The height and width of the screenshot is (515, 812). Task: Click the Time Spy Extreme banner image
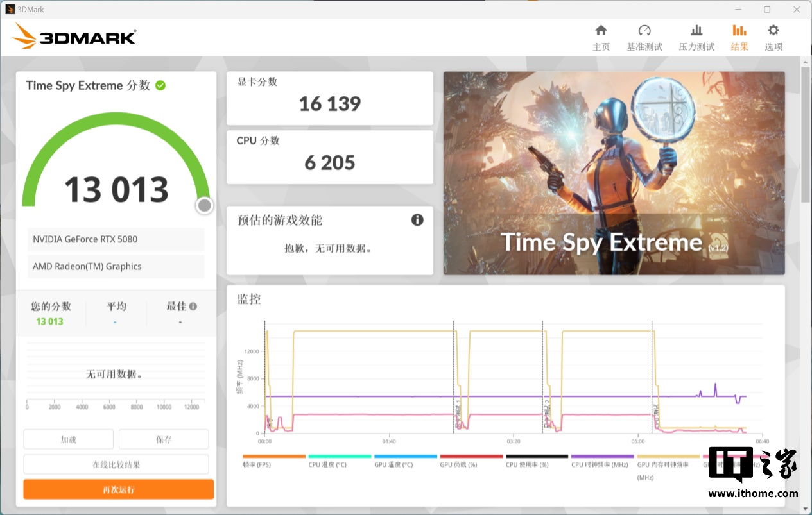[x=614, y=173]
